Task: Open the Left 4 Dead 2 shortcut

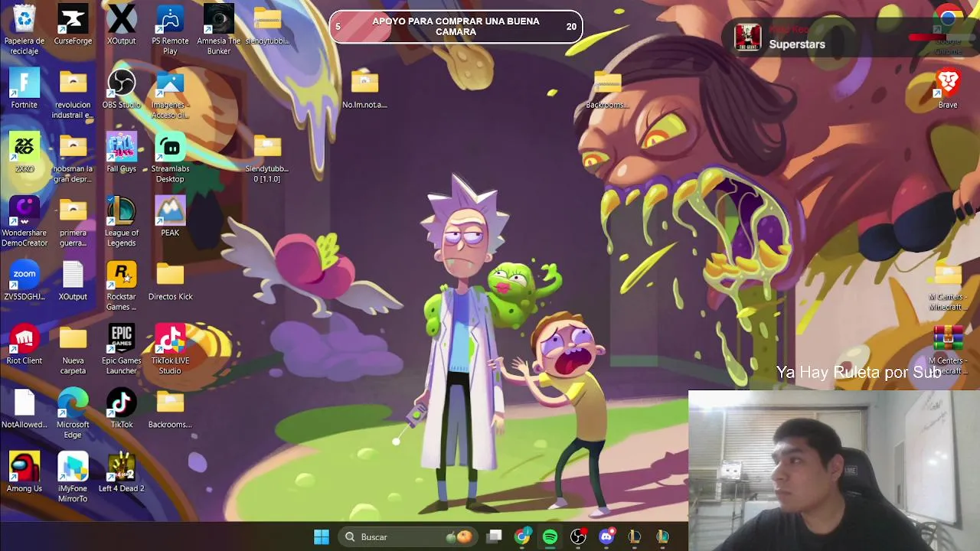Action: click(121, 473)
